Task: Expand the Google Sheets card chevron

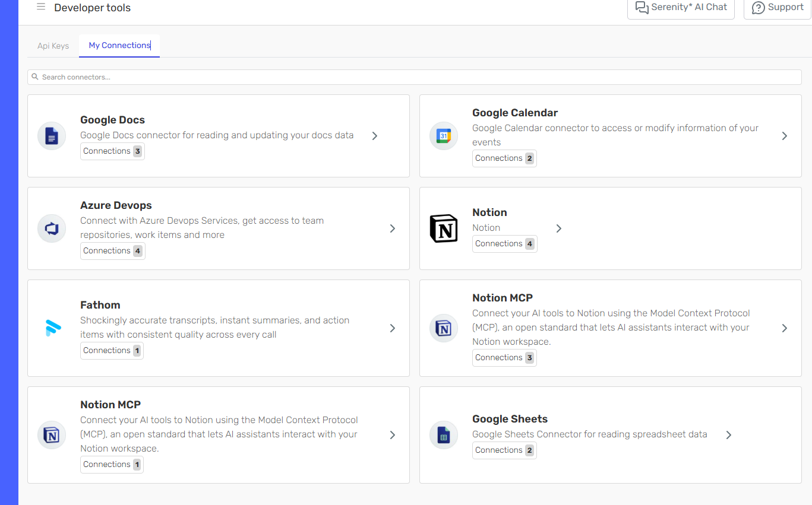Action: tap(729, 435)
